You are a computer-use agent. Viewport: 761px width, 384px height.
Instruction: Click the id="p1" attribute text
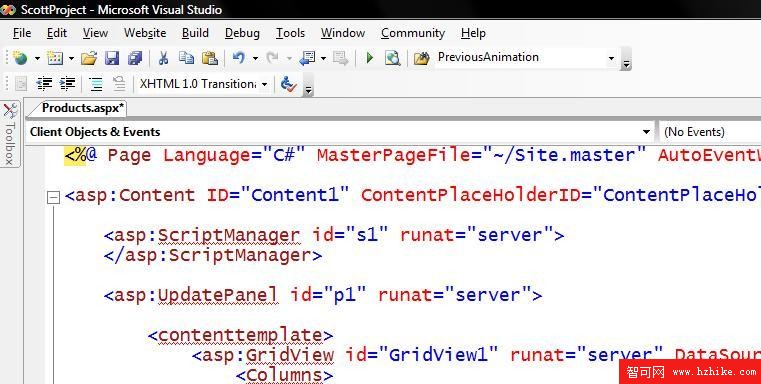click(329, 295)
